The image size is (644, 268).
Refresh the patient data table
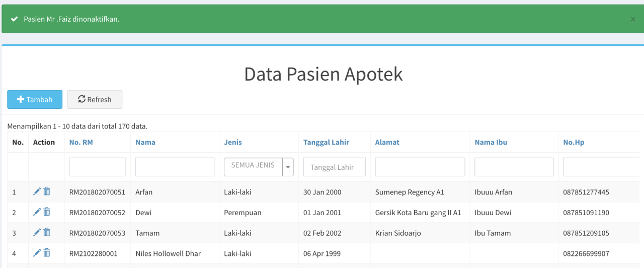95,99
